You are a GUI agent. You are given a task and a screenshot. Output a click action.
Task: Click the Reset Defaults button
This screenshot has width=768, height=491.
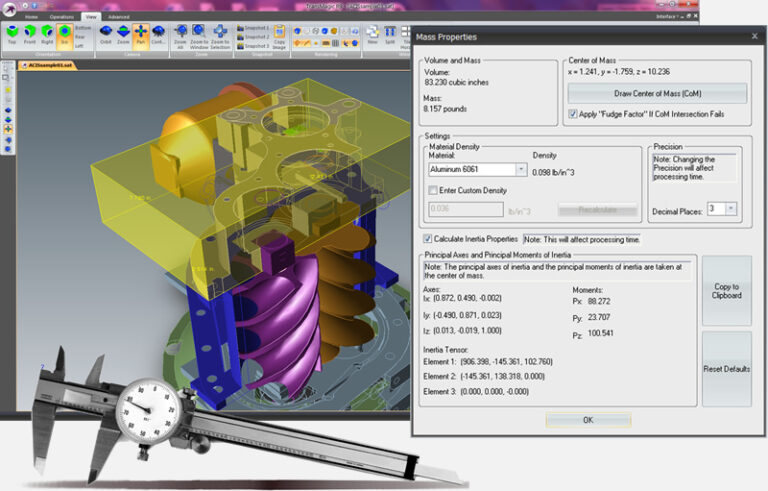(726, 369)
